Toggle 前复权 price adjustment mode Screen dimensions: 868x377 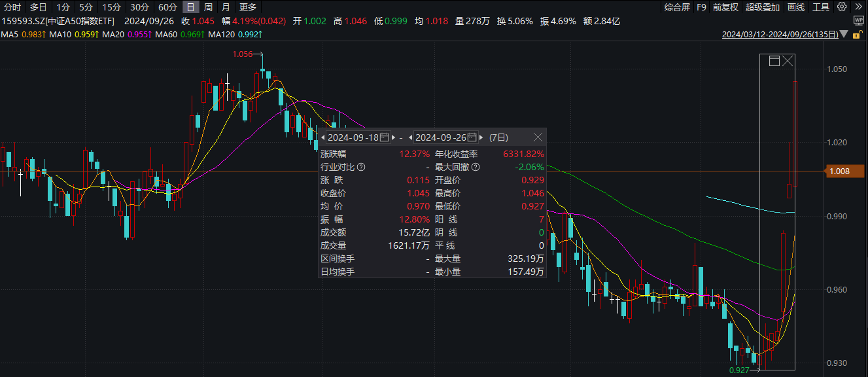coord(725,7)
